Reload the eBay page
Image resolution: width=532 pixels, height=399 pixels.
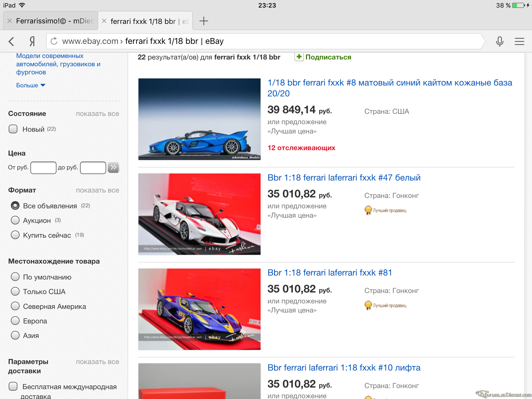point(54,41)
